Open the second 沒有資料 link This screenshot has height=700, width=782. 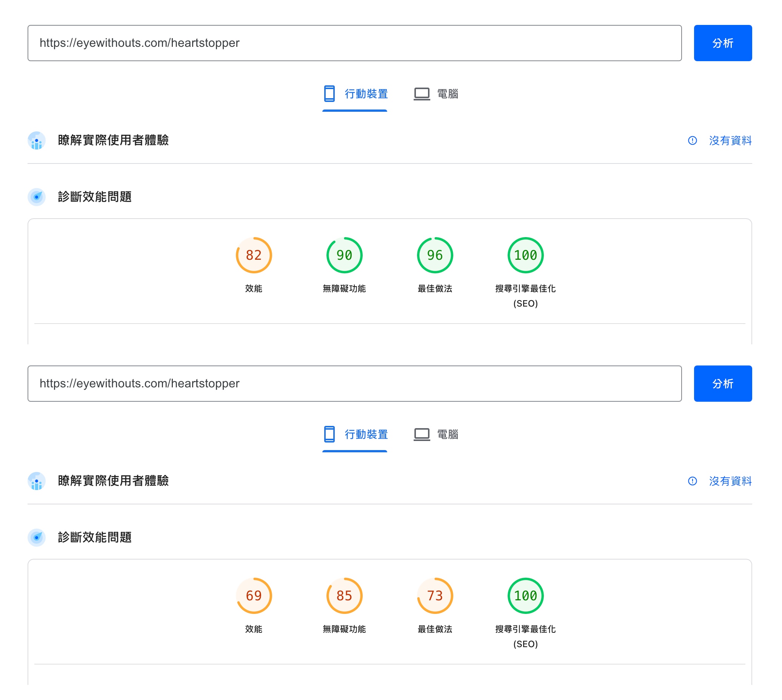pyautogui.click(x=730, y=481)
